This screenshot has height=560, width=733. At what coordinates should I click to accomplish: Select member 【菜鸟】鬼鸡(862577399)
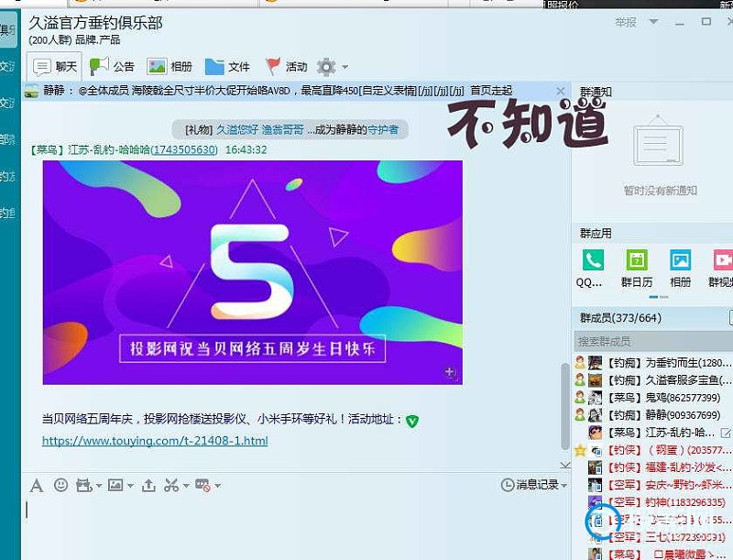tap(653, 398)
